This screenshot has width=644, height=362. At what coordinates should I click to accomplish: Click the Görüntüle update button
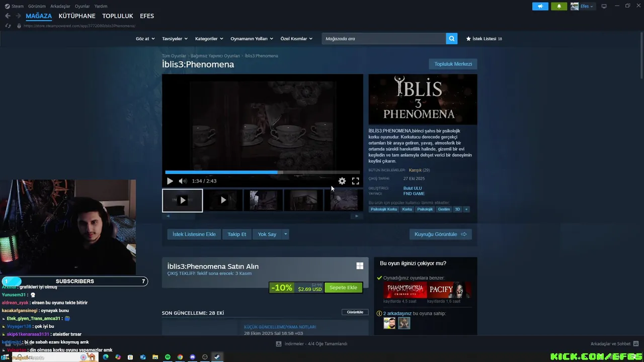tap(355, 312)
